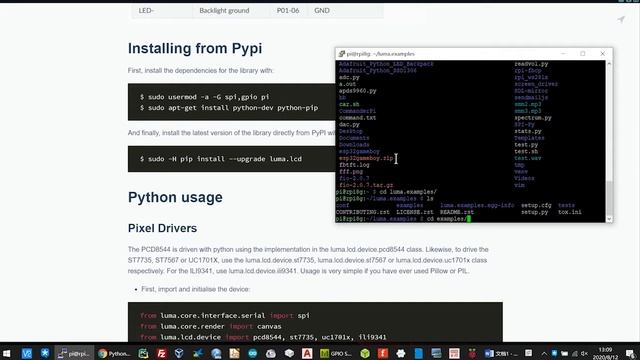Click the terminal scrollbar down arrow
This screenshot has height=360, width=640.
pyautogui.click(x=609, y=219)
